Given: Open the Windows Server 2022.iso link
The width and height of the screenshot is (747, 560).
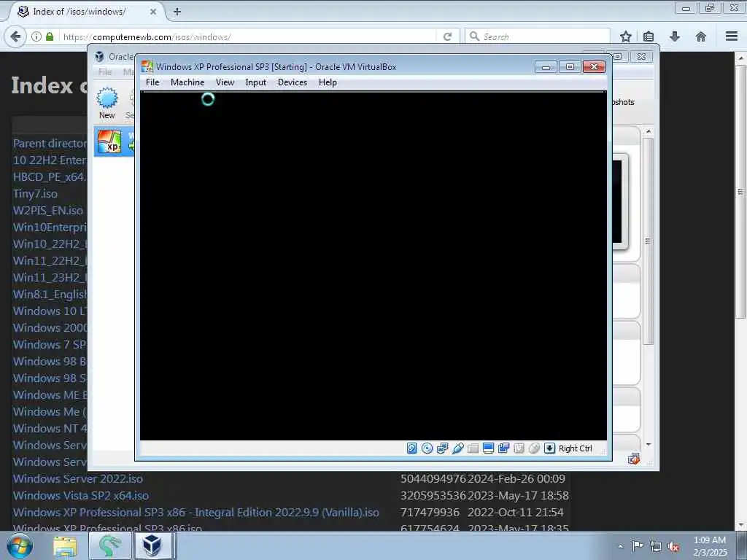Looking at the screenshot, I should pyautogui.click(x=77, y=478).
